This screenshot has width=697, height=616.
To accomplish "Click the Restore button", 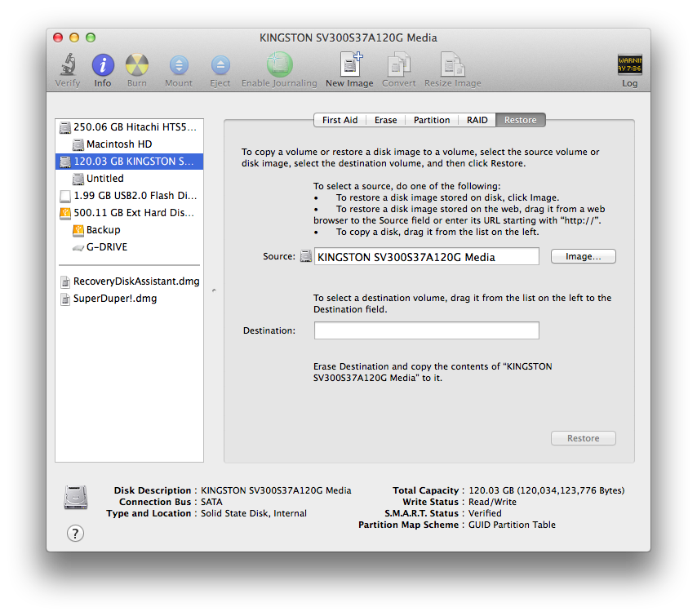I will coord(584,438).
